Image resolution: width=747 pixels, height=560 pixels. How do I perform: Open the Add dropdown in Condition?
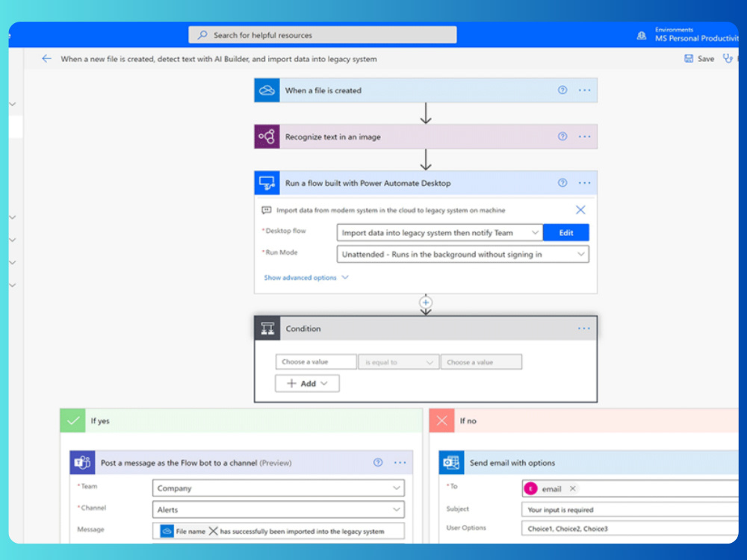click(x=307, y=383)
